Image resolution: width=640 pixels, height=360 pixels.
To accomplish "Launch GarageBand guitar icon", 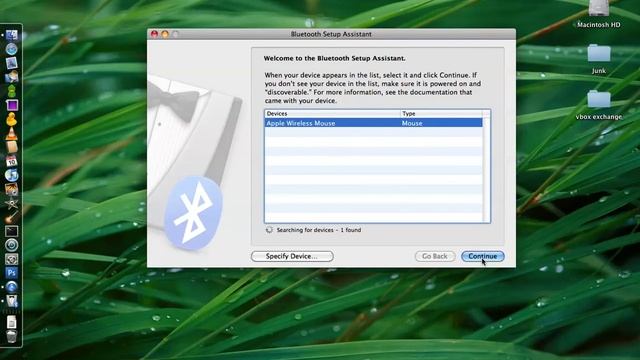I will (x=11, y=217).
